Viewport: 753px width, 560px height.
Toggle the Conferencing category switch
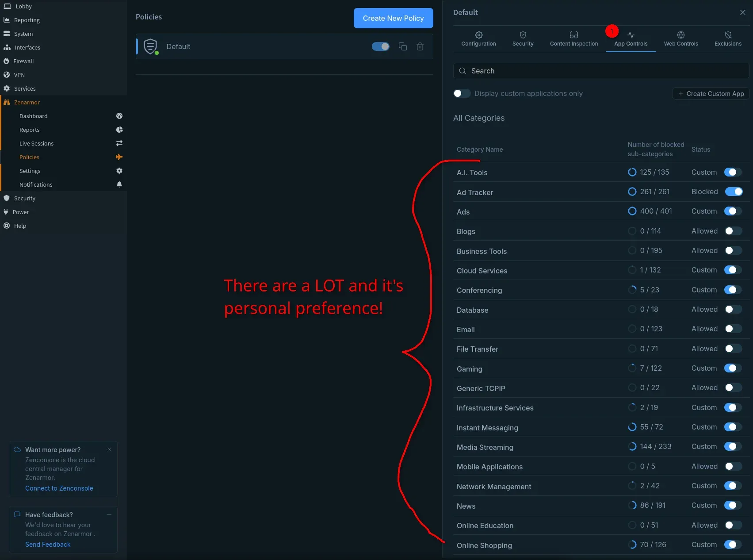point(733,290)
